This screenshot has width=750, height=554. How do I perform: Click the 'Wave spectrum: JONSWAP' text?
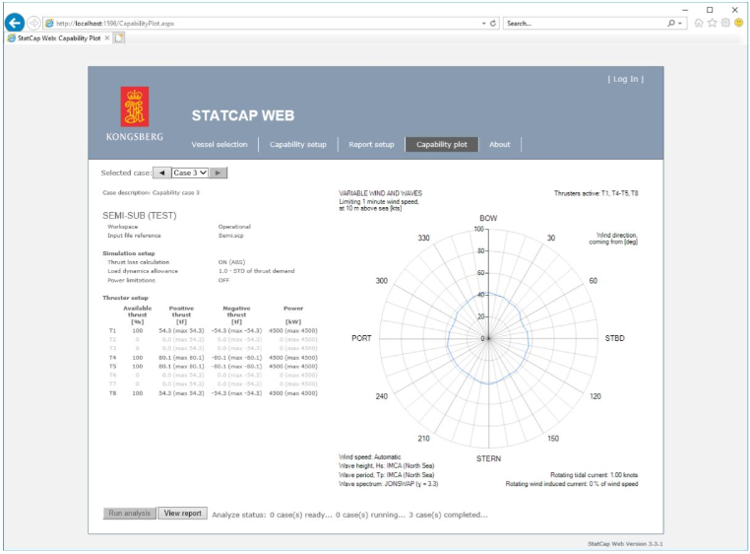388,484
